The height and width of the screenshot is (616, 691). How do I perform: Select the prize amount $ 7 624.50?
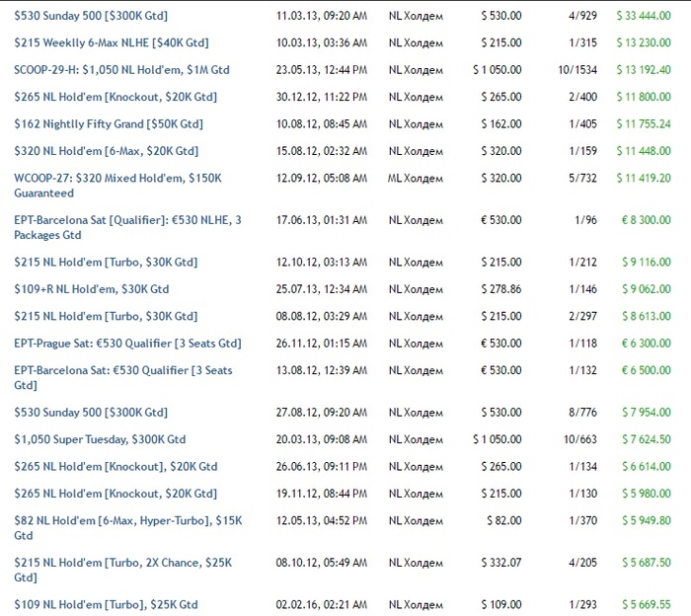click(647, 439)
